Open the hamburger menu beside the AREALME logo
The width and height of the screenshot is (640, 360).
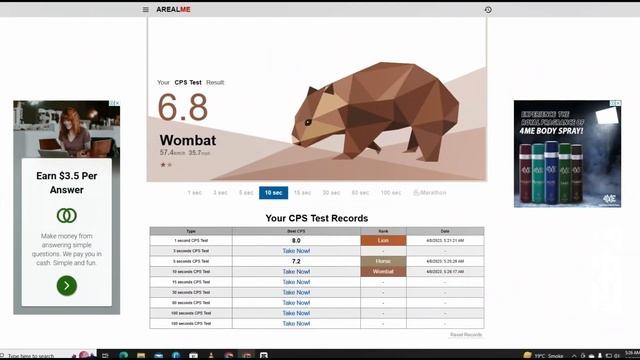145,9
